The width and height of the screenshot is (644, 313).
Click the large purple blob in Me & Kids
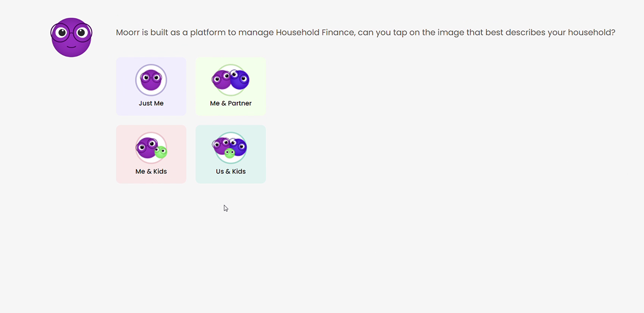point(147,147)
